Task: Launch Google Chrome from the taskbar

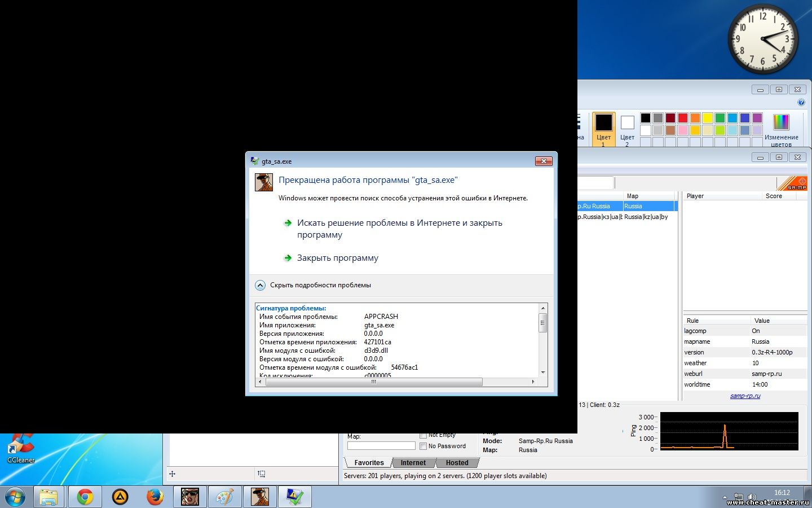Action: point(85,497)
